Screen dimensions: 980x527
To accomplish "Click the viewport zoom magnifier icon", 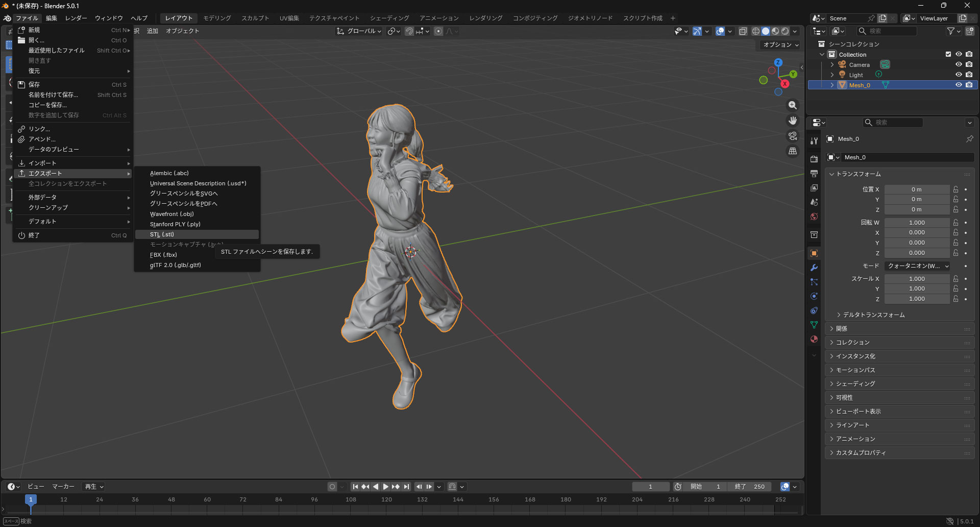I will point(792,105).
